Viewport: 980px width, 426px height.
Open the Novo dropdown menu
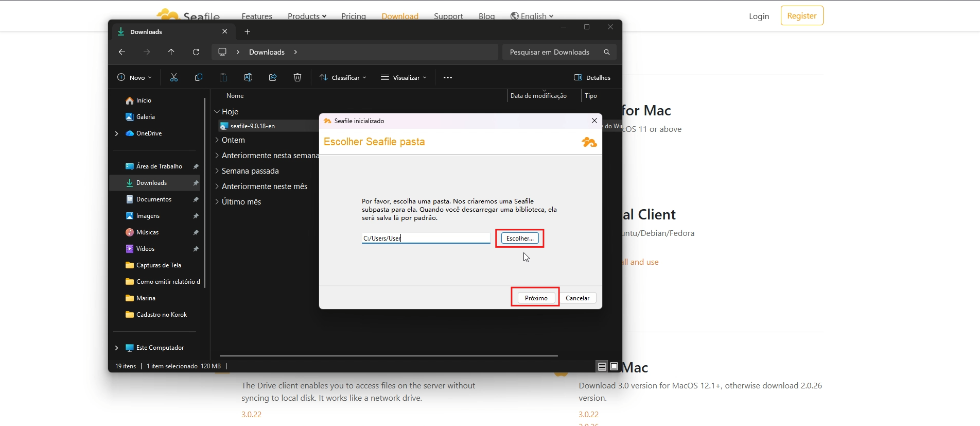(x=134, y=77)
